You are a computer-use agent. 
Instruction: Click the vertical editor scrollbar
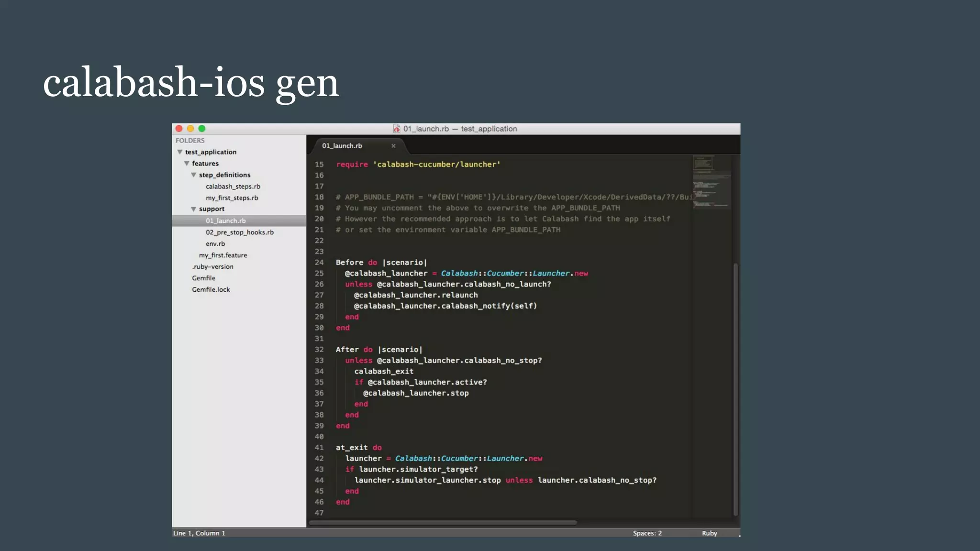pos(736,389)
